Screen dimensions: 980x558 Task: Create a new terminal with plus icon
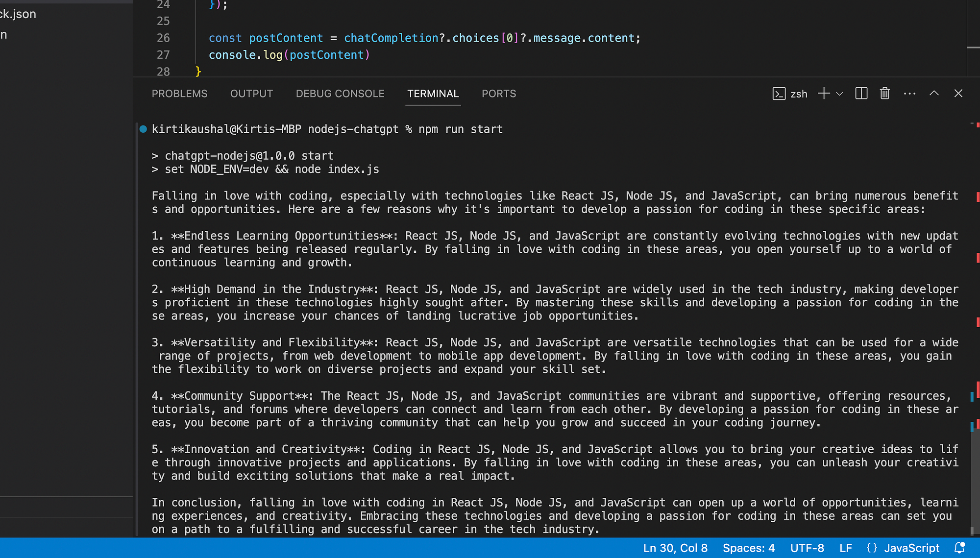(824, 94)
